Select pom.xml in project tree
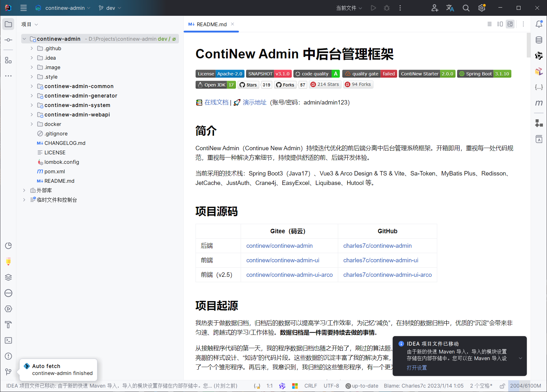This screenshot has height=392, width=547. [55, 171]
